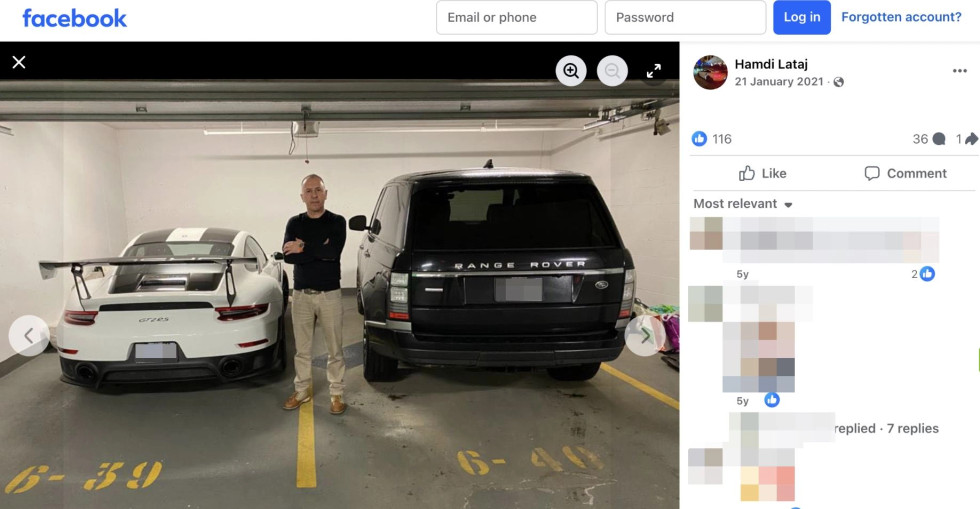View the 116 like reactions
Image resolution: width=980 pixels, height=509 pixels.
pos(712,139)
